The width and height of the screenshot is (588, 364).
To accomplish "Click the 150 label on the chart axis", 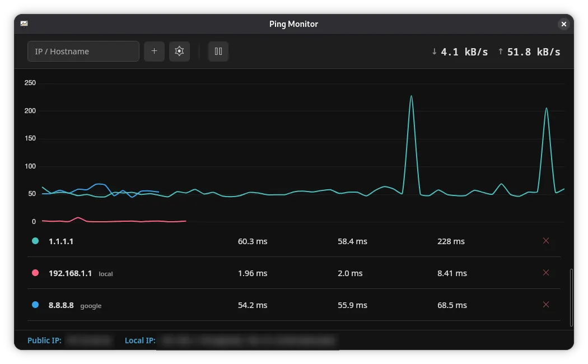I will 30,138.
